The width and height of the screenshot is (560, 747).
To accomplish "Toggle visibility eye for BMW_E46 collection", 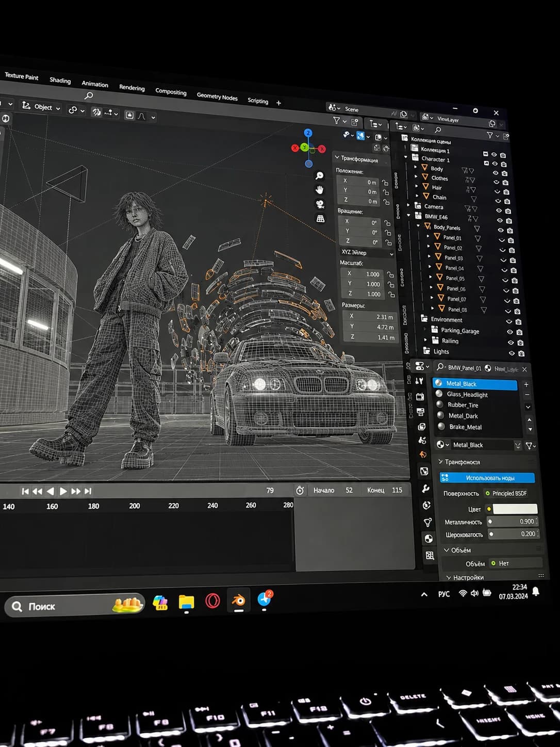I will [x=500, y=220].
